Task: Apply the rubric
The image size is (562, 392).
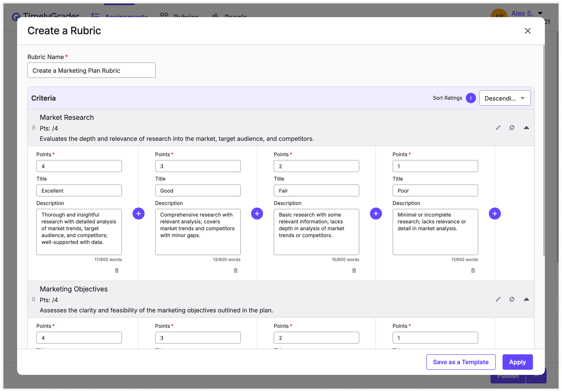Action: 517,362
